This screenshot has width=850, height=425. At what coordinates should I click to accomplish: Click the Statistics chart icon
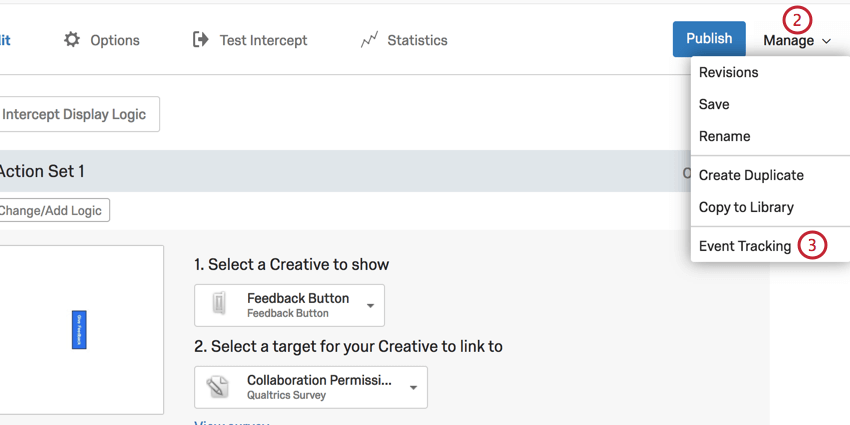click(x=369, y=40)
